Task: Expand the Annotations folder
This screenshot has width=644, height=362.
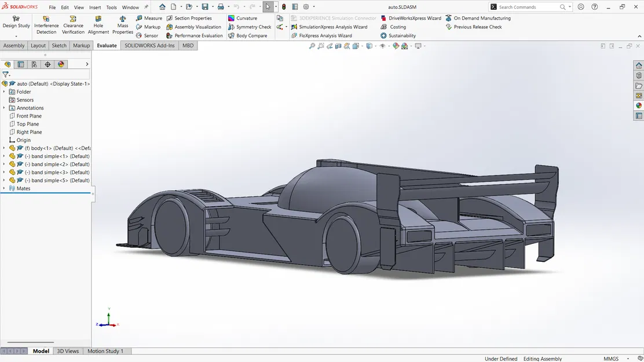Action: pos(4,108)
